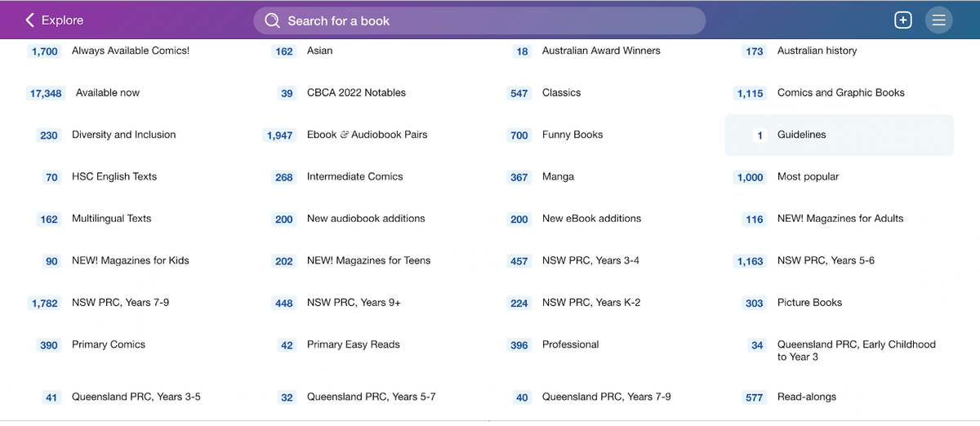
Task: Open the Guidelines collection
Action: [801, 135]
